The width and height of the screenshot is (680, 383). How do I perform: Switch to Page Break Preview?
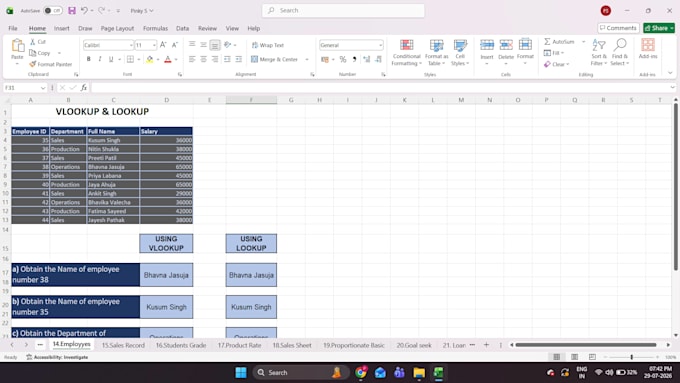(592, 357)
